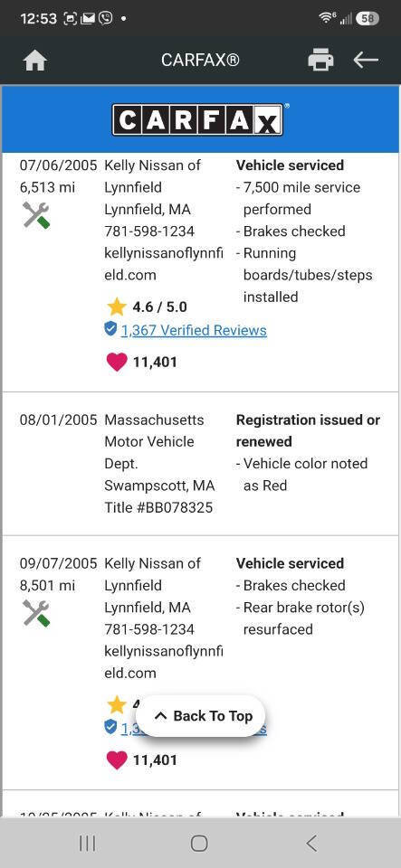This screenshot has width=401, height=868.
Task: Tap the Android recent apps button
Action: (87, 843)
